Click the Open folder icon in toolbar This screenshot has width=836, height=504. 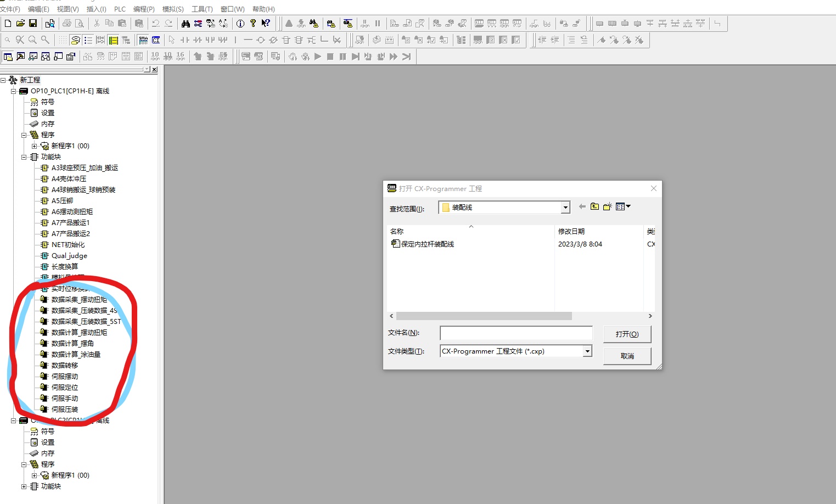pos(20,24)
